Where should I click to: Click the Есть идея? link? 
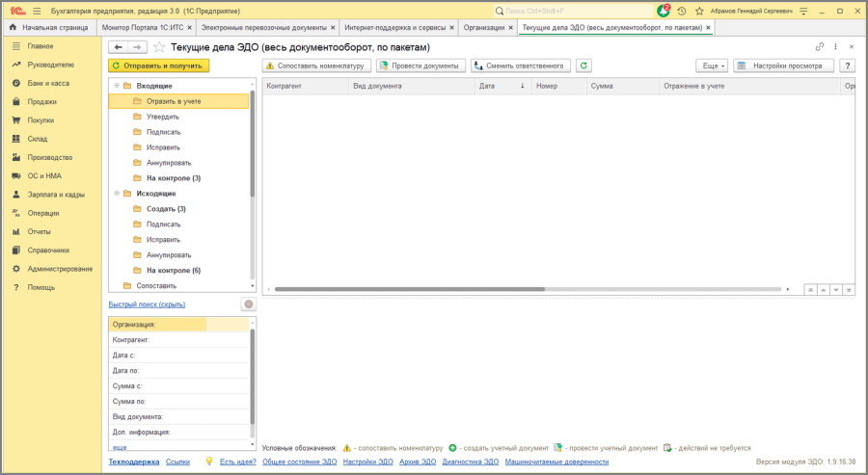pos(238,462)
